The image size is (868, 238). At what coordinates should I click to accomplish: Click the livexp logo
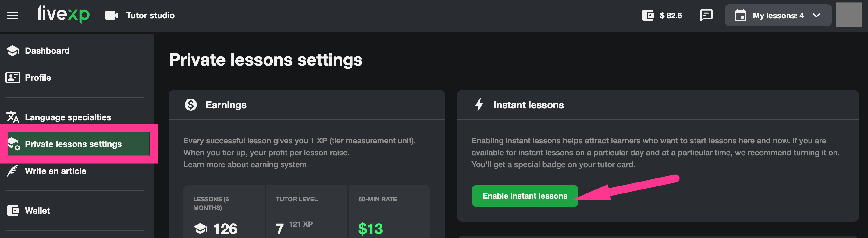coord(64,15)
